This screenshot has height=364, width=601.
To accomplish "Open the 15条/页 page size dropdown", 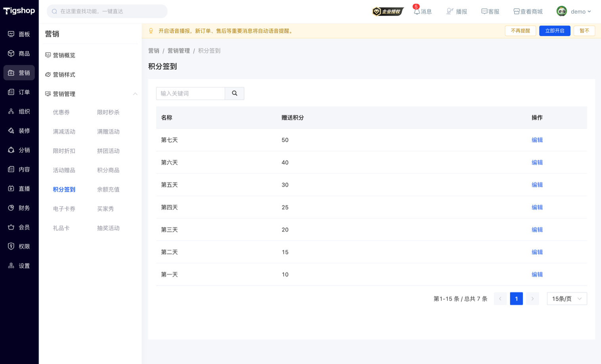I will click(x=567, y=299).
